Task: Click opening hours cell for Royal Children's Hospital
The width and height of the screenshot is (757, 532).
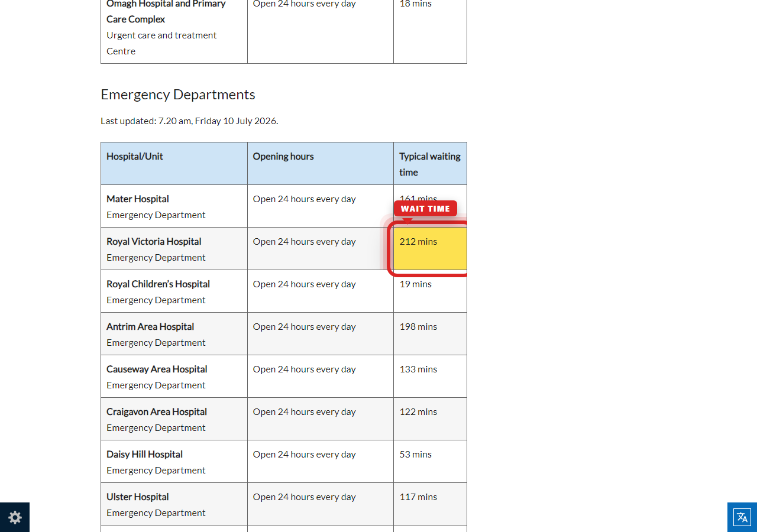Action: (321, 291)
